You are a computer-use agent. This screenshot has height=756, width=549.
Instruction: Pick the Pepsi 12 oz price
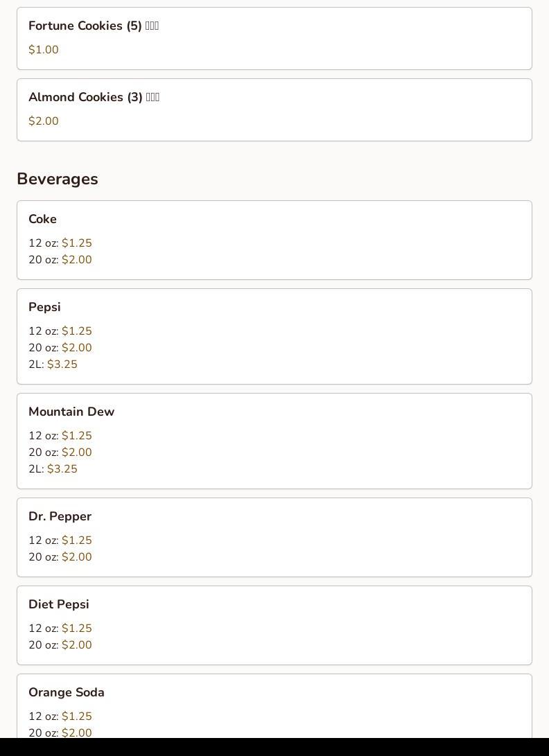point(76,331)
